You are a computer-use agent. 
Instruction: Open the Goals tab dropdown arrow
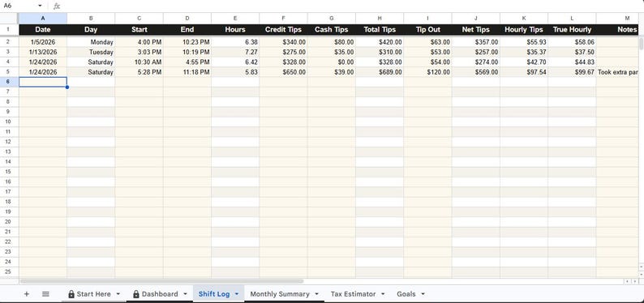[423, 294]
